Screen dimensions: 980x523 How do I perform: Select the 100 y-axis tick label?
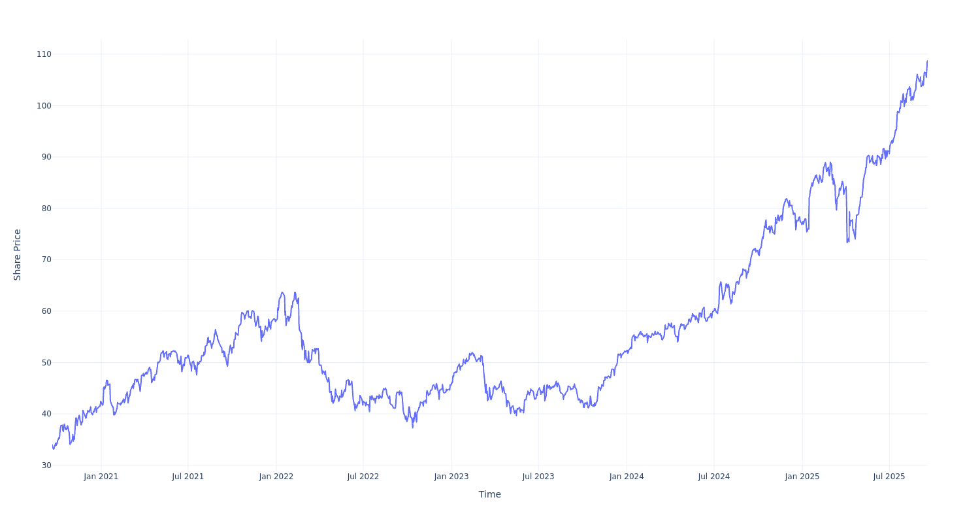tap(44, 106)
